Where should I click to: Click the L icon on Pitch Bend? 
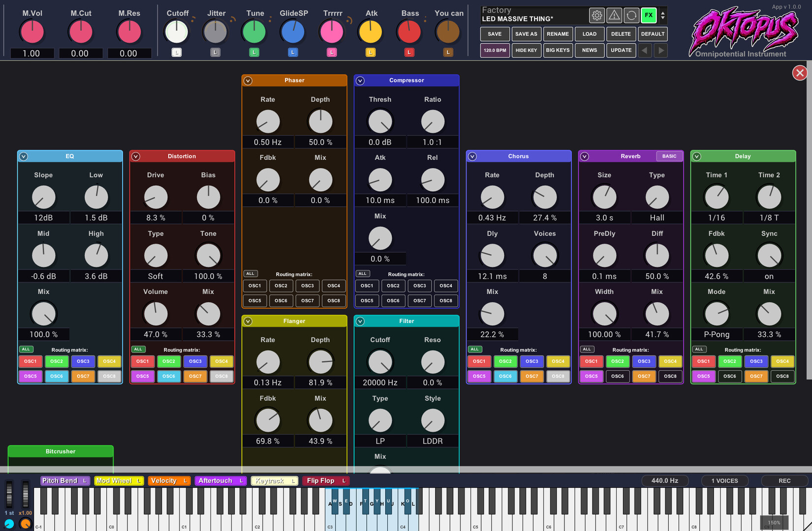[x=85, y=481]
